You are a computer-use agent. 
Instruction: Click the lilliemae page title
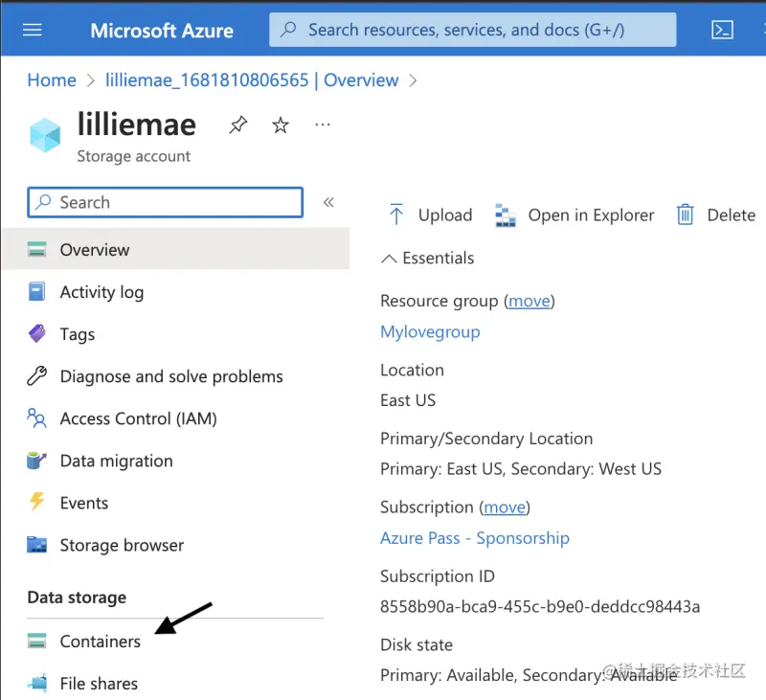(137, 124)
